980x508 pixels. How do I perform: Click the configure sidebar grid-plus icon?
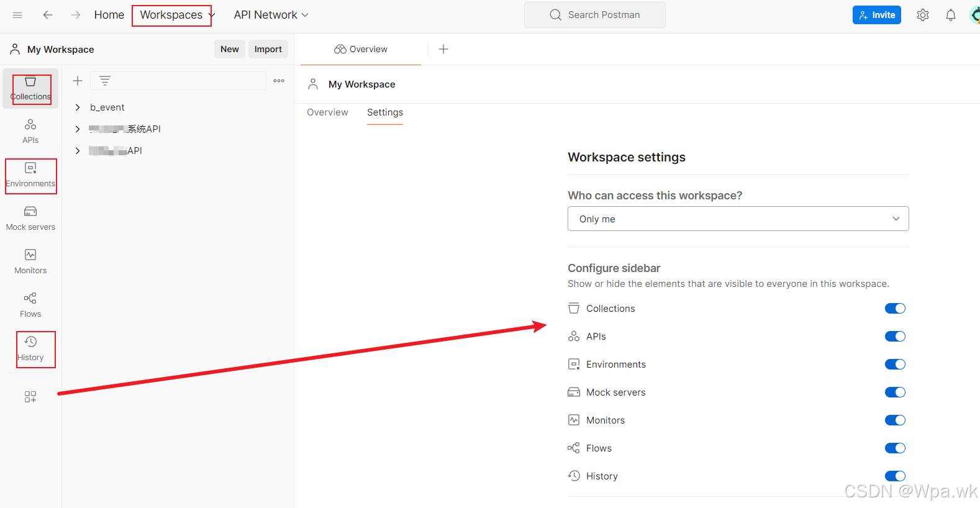coord(30,397)
